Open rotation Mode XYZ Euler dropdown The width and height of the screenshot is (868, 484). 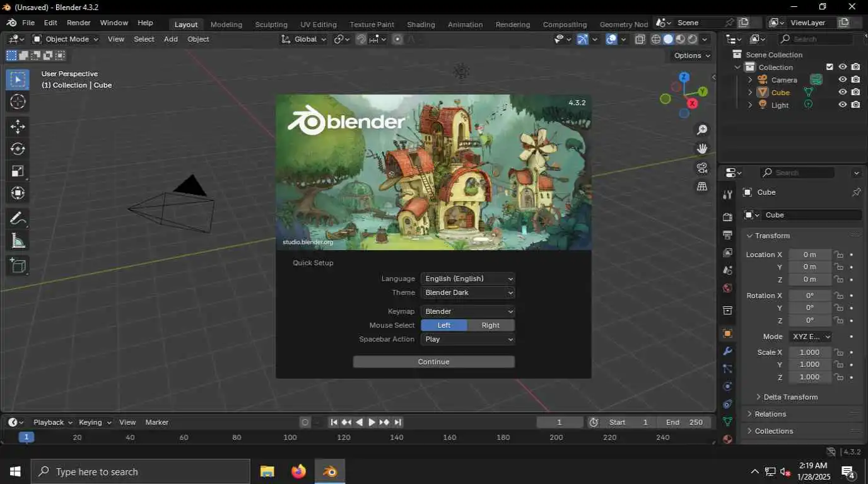click(810, 337)
